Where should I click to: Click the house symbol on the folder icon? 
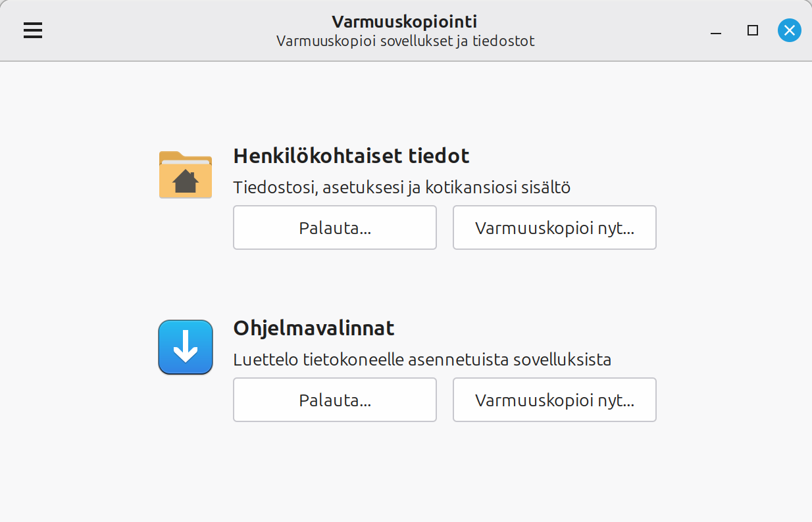(186, 181)
